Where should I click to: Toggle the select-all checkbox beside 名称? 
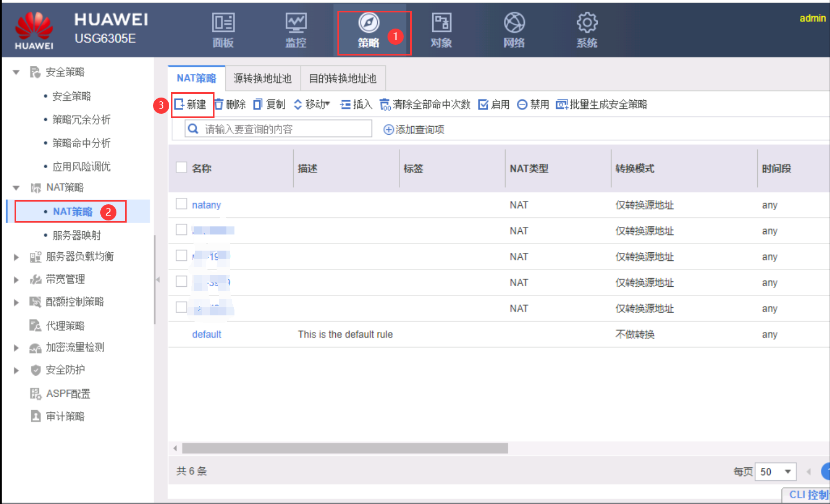point(182,168)
